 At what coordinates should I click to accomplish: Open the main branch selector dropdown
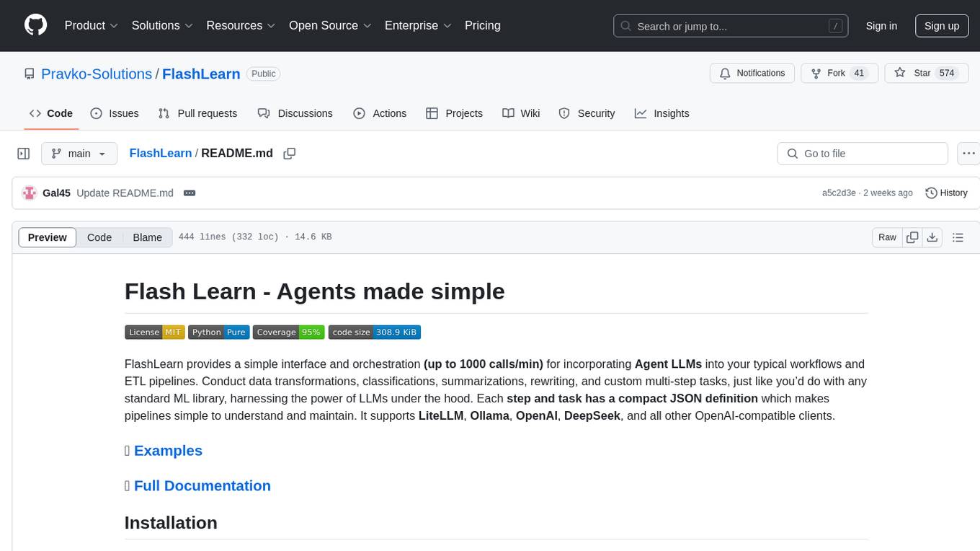79,154
